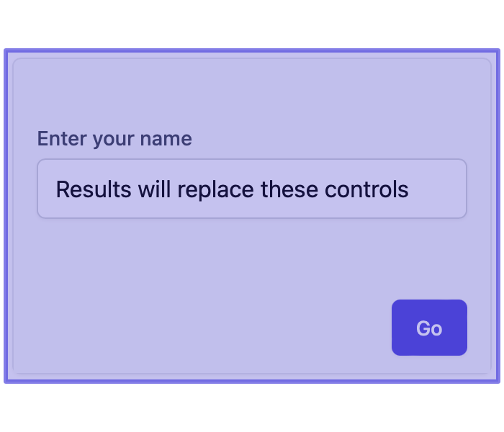Click the 'Enter your name' label
The image size is (504, 432).
click(114, 138)
